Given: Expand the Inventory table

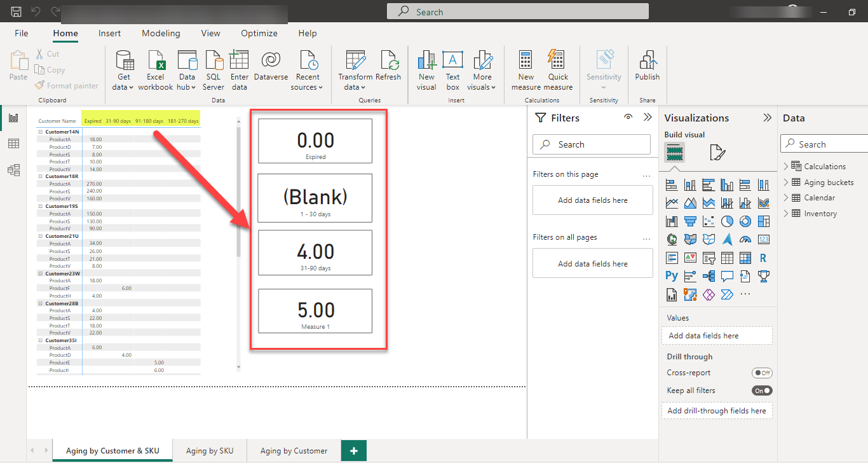Looking at the screenshot, I should (786, 214).
